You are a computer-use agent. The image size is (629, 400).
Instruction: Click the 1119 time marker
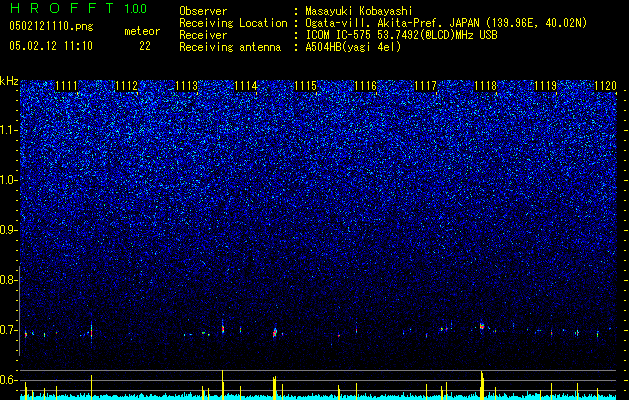[x=545, y=86]
